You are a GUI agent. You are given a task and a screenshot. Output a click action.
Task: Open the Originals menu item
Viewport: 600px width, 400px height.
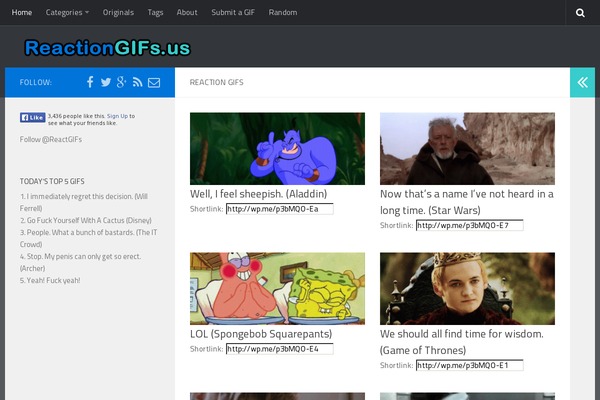tap(118, 13)
